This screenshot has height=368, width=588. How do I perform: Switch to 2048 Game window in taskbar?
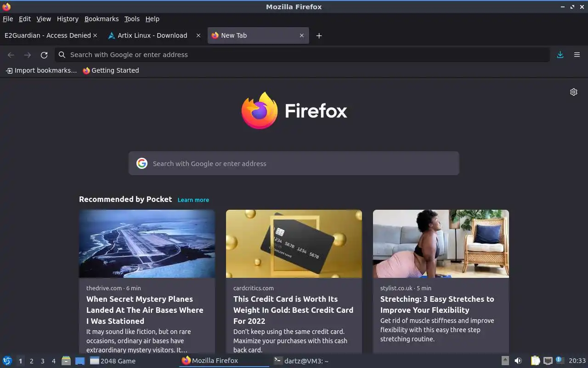tap(132, 361)
